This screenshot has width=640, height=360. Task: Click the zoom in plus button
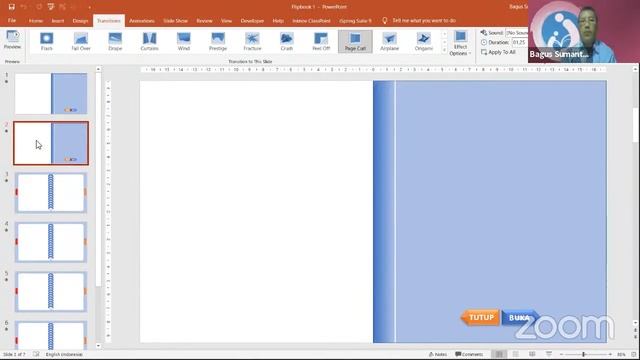(x=610, y=354)
